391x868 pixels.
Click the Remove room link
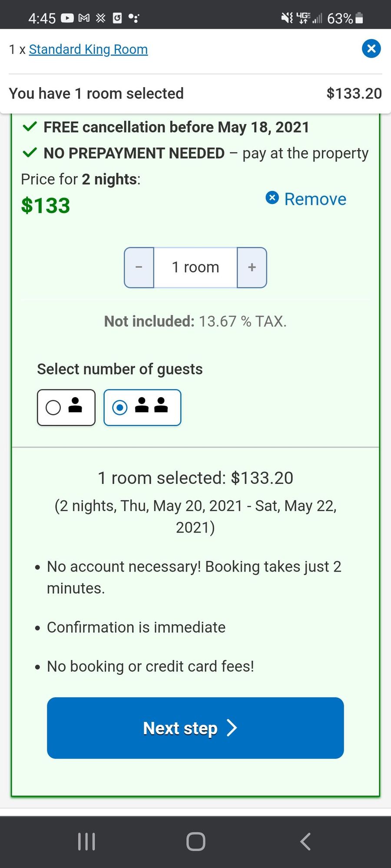[306, 199]
